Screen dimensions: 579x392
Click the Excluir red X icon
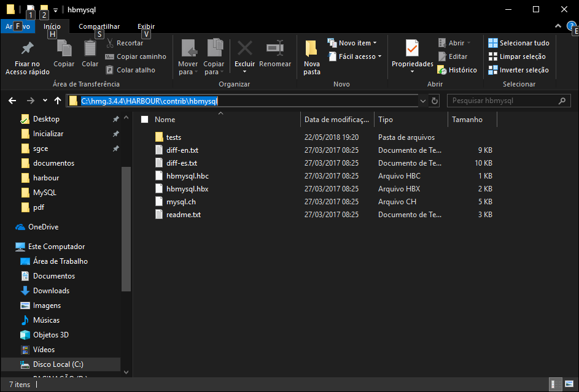coord(244,48)
